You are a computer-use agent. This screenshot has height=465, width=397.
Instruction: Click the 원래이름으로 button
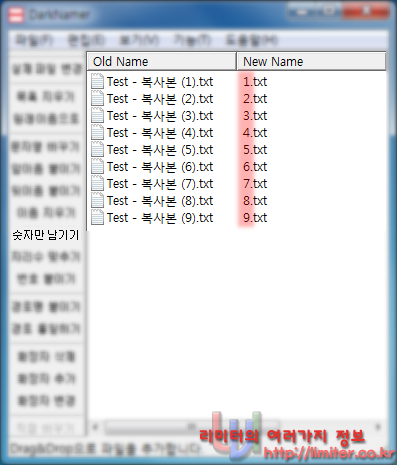[x=46, y=119]
